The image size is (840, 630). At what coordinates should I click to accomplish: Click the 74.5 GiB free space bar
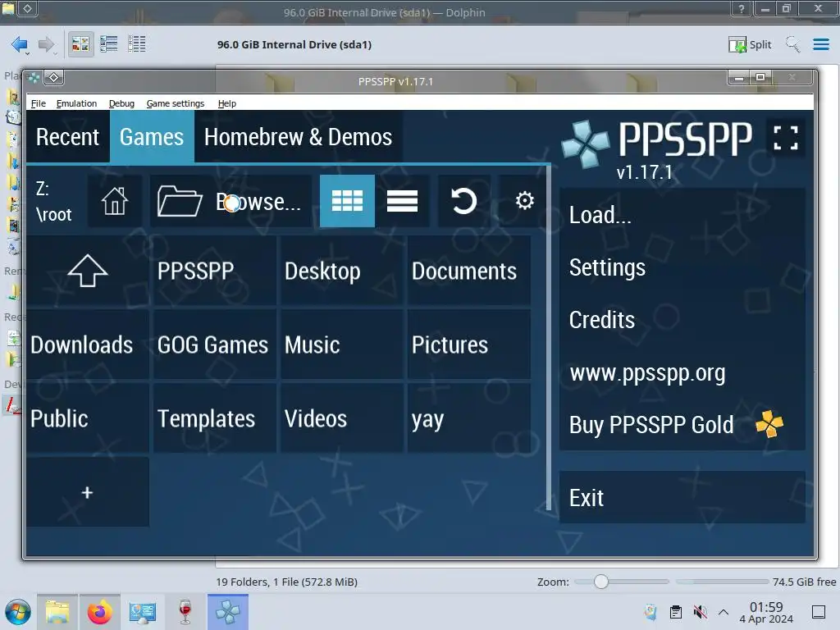722,582
